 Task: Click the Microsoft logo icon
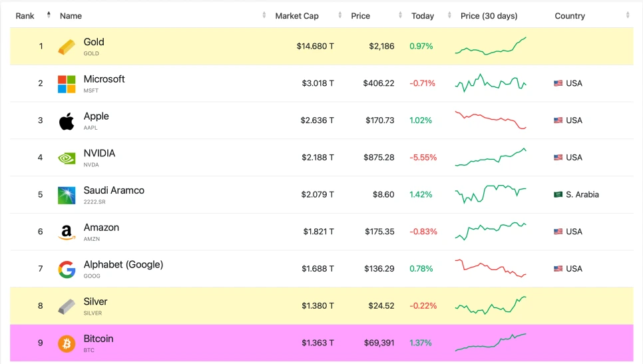point(67,84)
